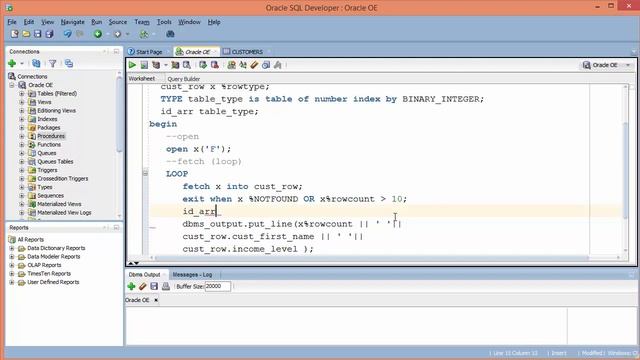This screenshot has width=640, height=360.
Task: Select Materialized Views tree item
Action: (x=59, y=204)
